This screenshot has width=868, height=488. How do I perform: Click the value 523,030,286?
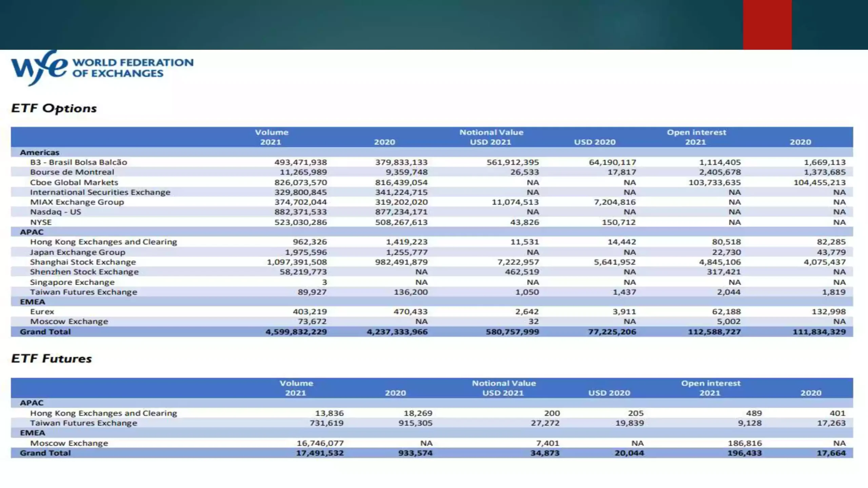pos(301,222)
